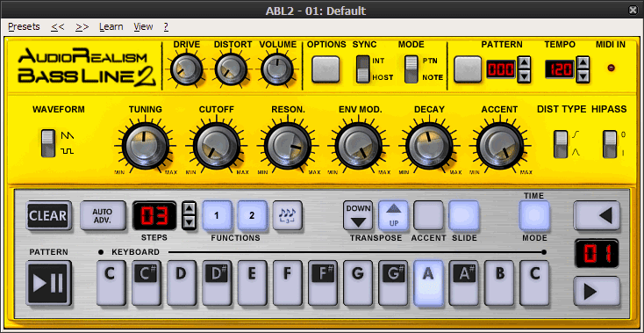Toggle the triplet notes function icon
644x333 pixels.
pyautogui.click(x=288, y=215)
